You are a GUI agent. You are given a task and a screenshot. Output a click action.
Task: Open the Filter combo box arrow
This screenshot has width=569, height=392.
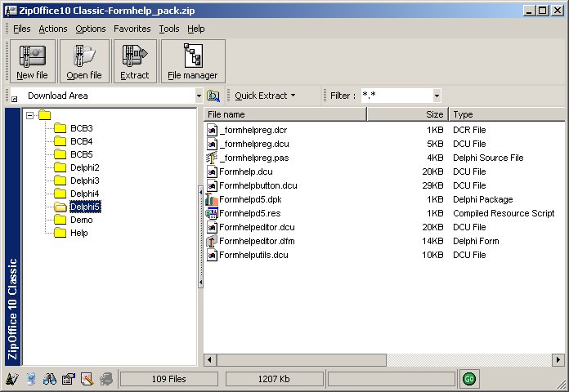pyautogui.click(x=437, y=96)
